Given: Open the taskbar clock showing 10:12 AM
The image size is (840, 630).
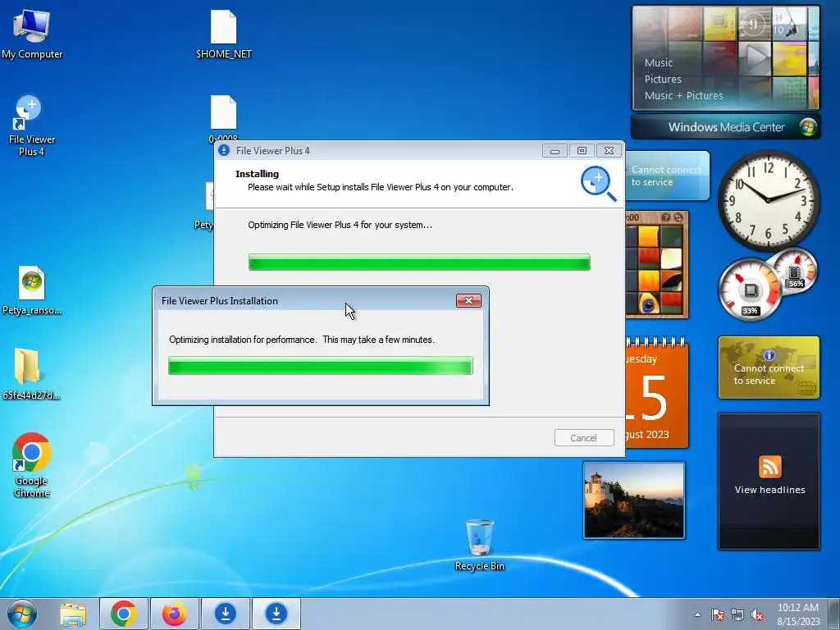Looking at the screenshot, I should coord(798,614).
